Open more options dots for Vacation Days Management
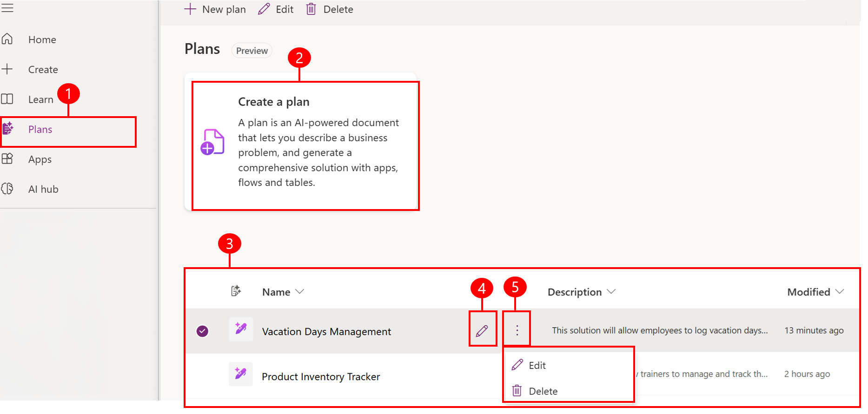This screenshot has width=868, height=414. (x=517, y=330)
